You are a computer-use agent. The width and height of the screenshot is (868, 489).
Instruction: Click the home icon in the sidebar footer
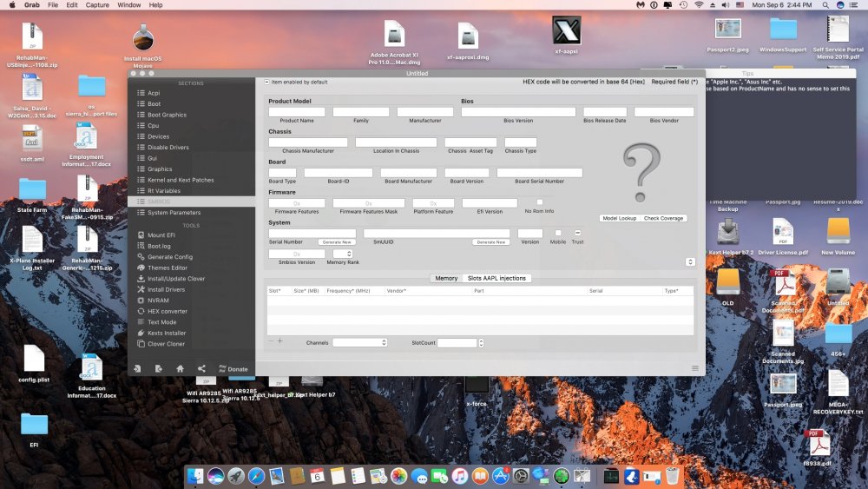180,369
